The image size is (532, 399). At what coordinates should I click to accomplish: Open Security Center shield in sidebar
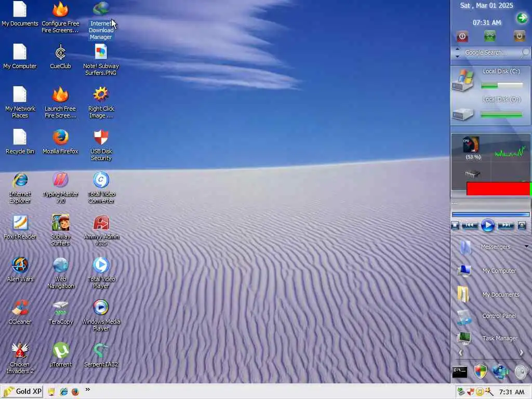point(480,371)
